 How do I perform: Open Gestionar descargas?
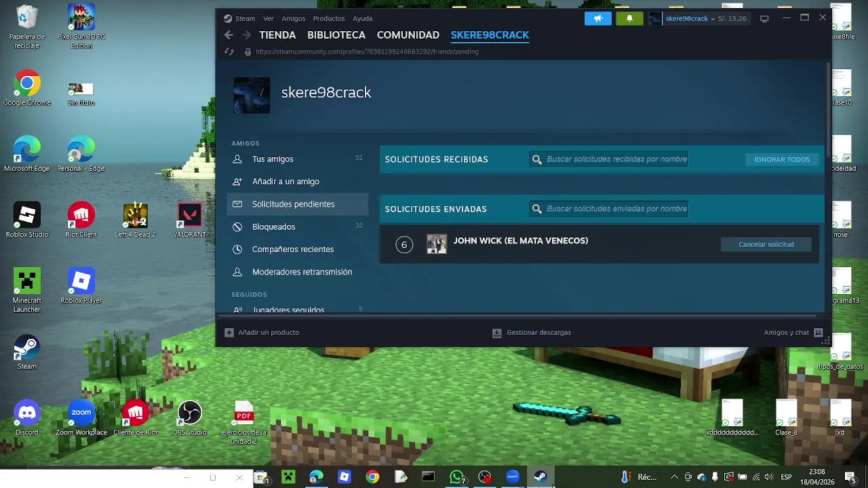coord(532,333)
